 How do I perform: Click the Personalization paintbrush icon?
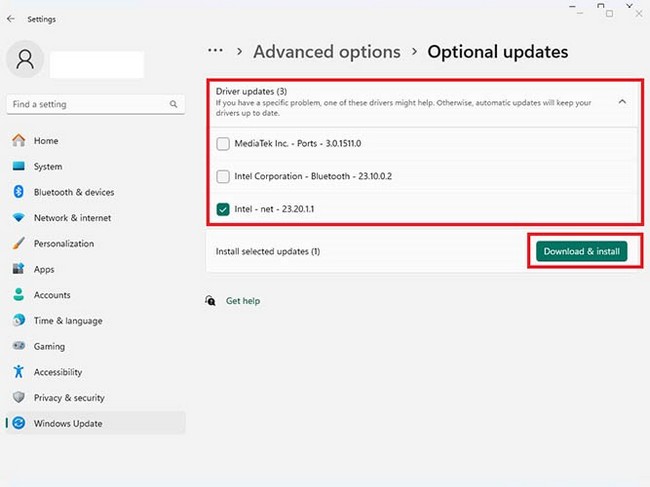click(19, 243)
